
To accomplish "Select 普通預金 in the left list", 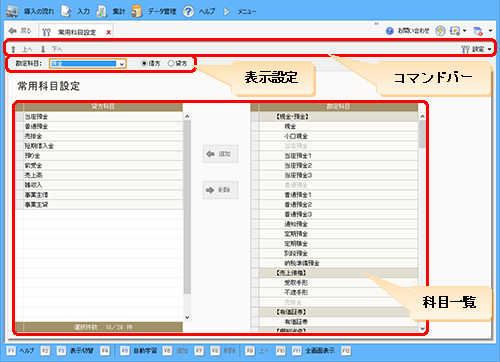I will (x=103, y=126).
